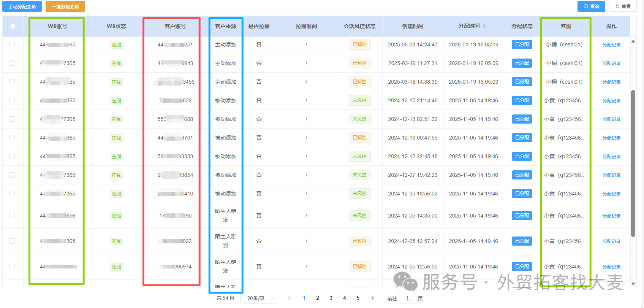The image size is (644, 308).
Task: Click 已解控 tag in 2025-06-03 row
Action: 359,44
